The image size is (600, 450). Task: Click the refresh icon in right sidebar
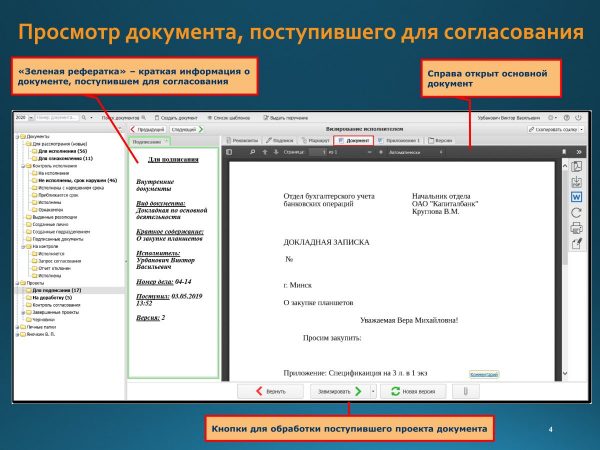point(577,212)
